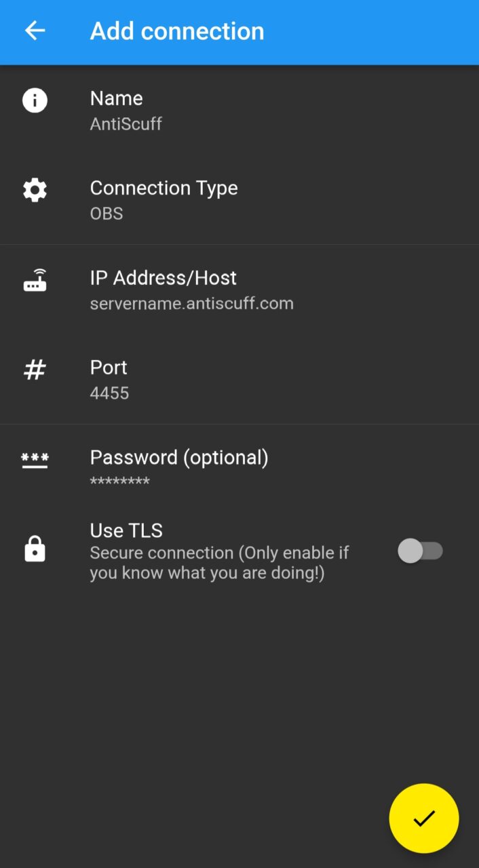Click the padlock icon beside Use TLS
Screen dimensions: 479x868
pyautogui.click(x=35, y=549)
